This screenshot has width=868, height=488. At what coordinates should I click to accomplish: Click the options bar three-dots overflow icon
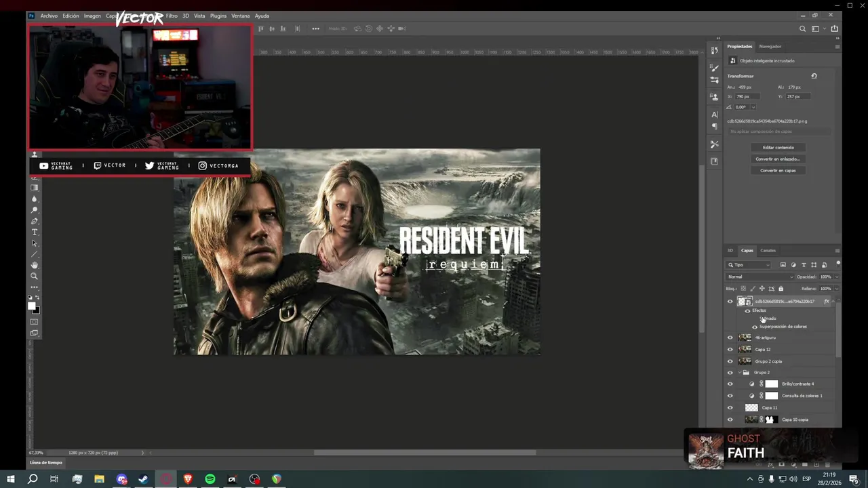tap(316, 28)
